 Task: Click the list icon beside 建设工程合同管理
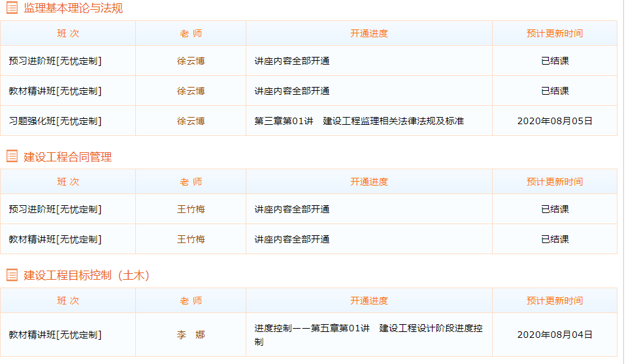12,156
